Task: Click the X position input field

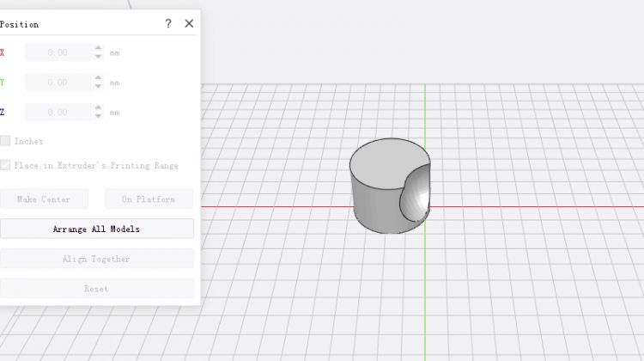Action: (58, 52)
